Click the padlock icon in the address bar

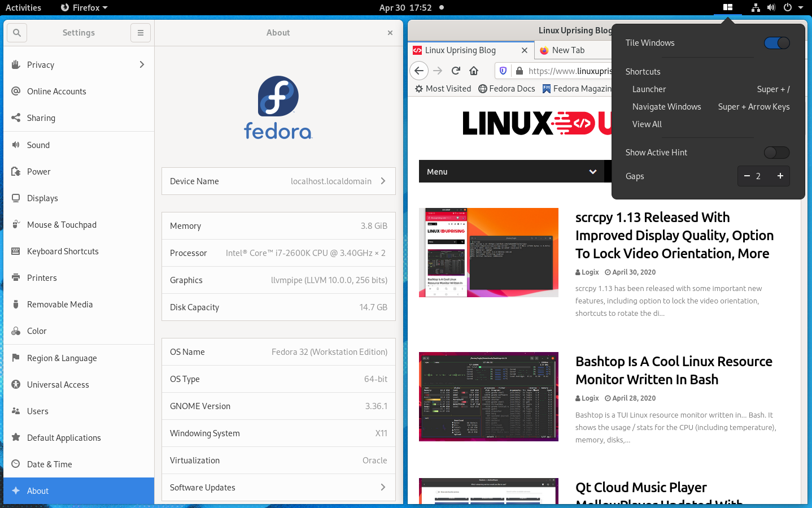(x=519, y=71)
